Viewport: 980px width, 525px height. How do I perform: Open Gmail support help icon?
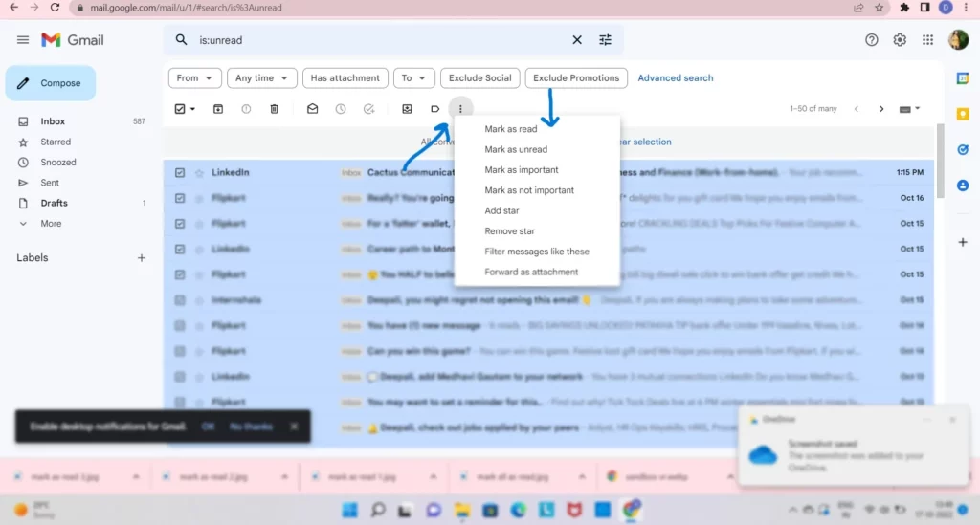[x=871, y=40]
